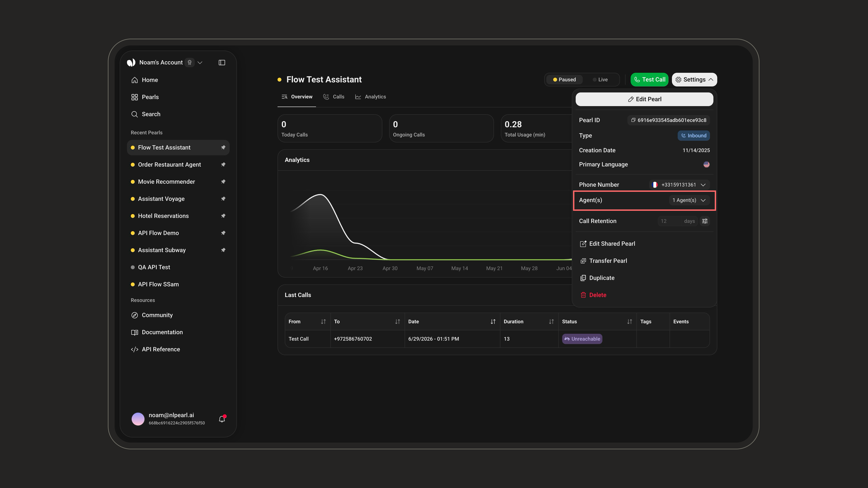Open Search in the sidebar
868x488 pixels.
[178, 114]
